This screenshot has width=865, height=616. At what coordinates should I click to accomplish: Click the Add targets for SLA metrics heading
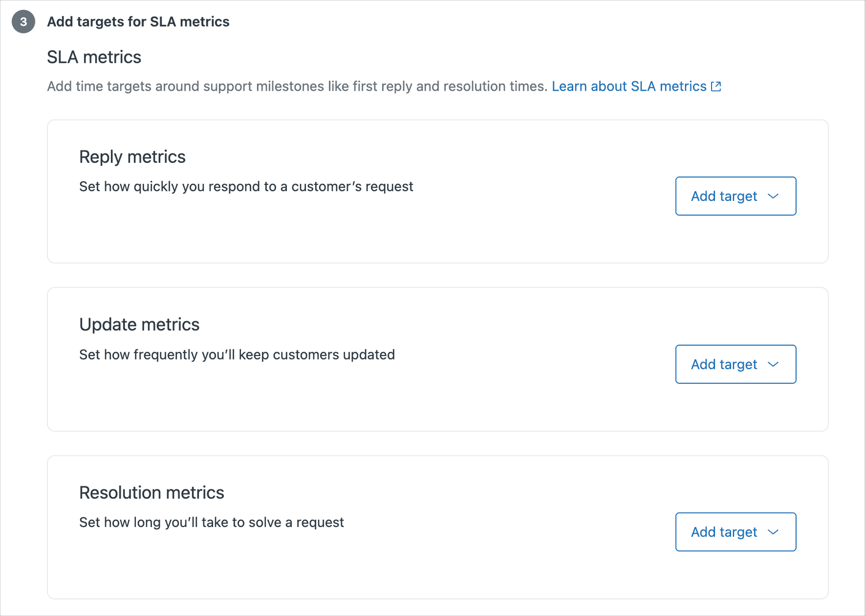[138, 22]
